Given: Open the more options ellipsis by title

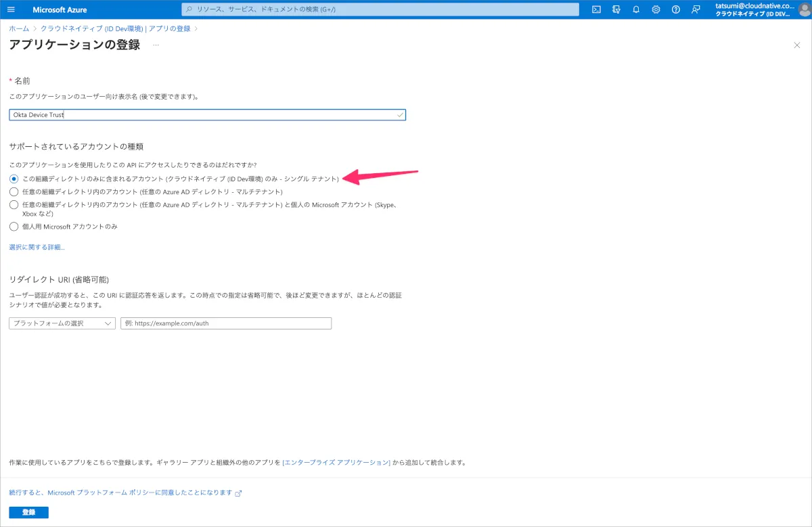Looking at the screenshot, I should 156,45.
